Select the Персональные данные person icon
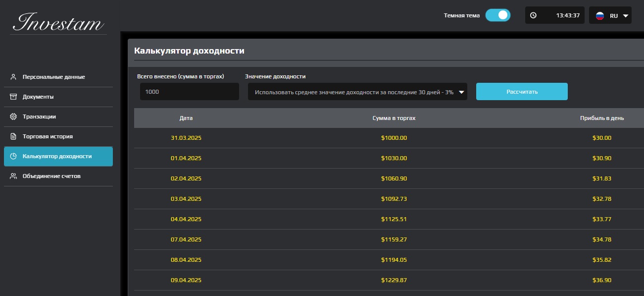The image size is (644, 296). [13, 77]
